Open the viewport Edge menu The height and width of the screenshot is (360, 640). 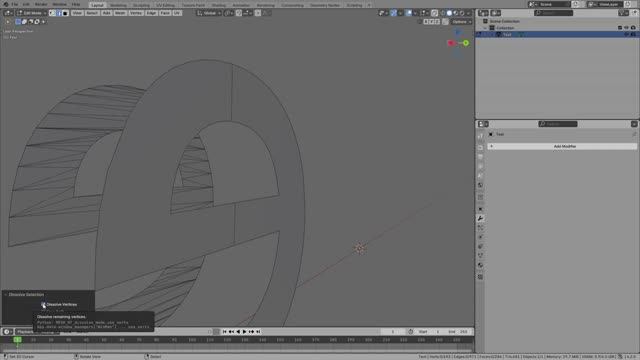151,13
